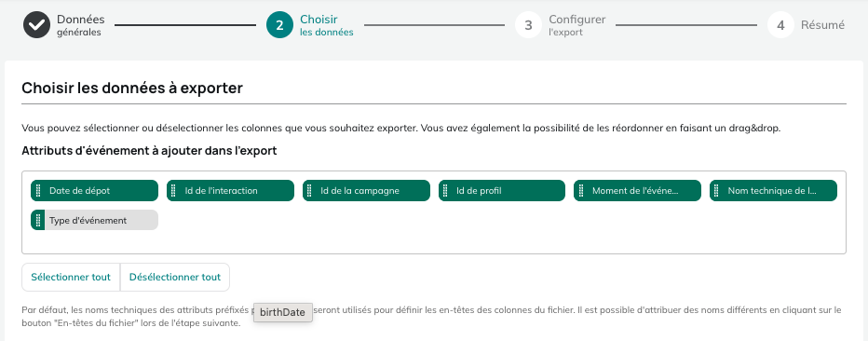Click the Attributs d'événement à ajouter heading
The width and height of the screenshot is (868, 341).
click(149, 151)
